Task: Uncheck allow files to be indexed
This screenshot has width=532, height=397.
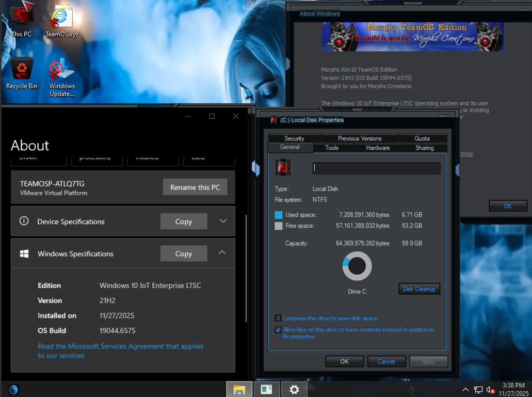Action: [278, 330]
